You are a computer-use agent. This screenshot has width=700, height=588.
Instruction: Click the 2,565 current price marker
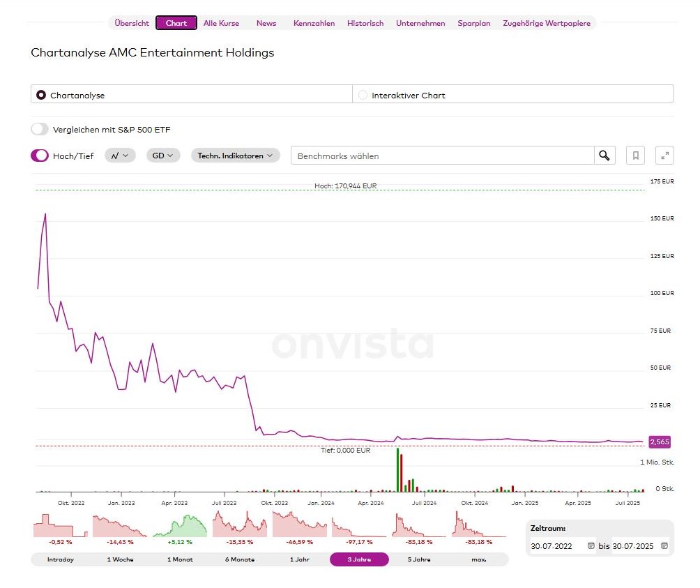pos(659,442)
